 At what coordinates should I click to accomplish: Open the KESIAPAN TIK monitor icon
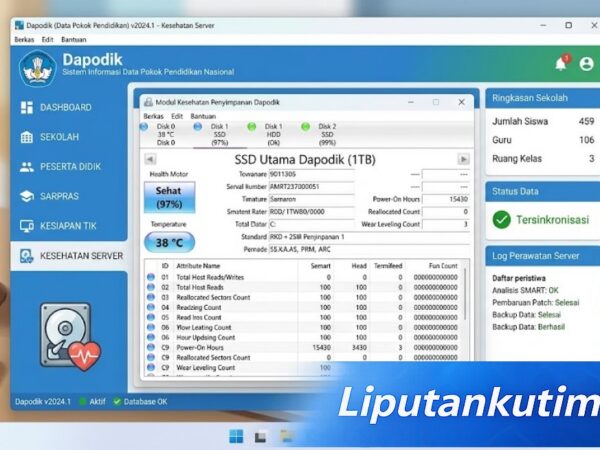point(26,226)
